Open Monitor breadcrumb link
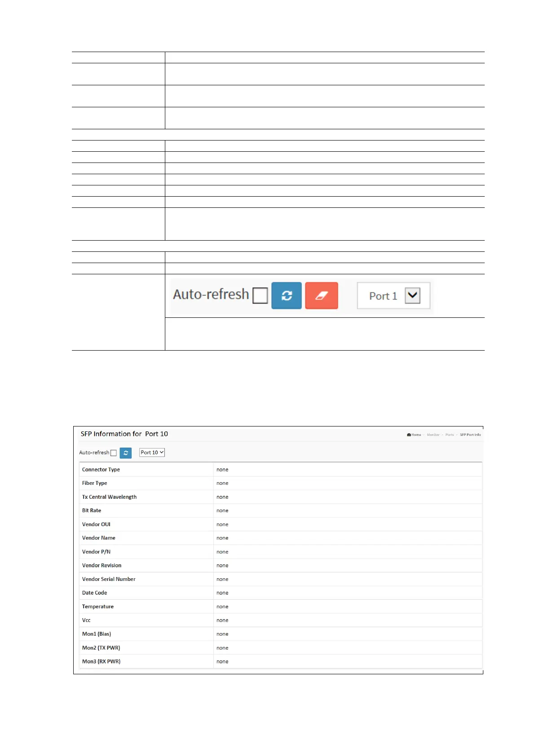This screenshot has height=756, width=535. pos(433,435)
